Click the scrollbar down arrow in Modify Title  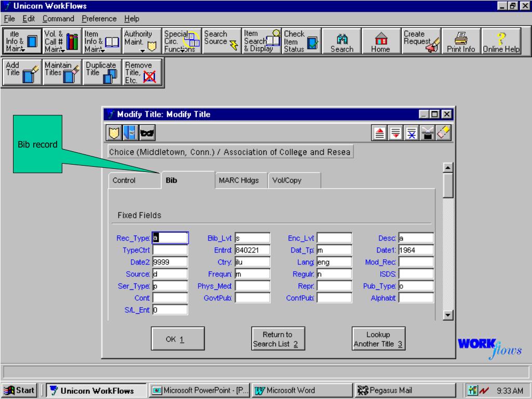[448, 315]
